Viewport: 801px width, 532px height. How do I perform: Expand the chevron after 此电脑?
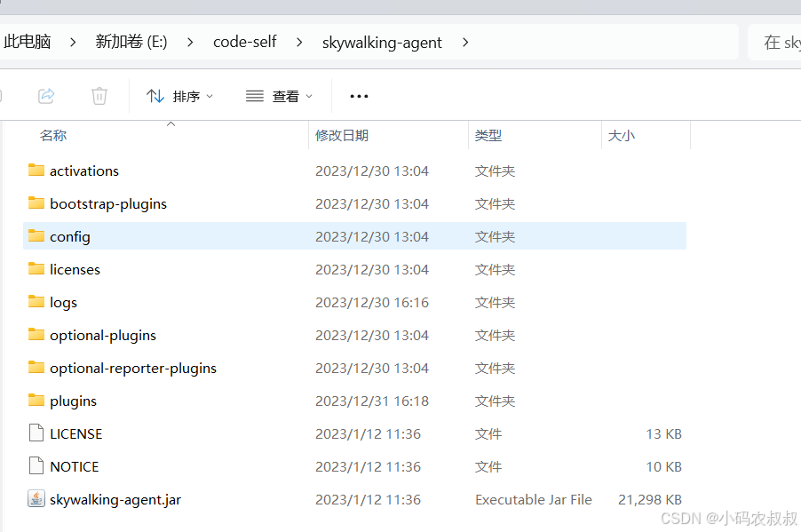tap(73, 42)
